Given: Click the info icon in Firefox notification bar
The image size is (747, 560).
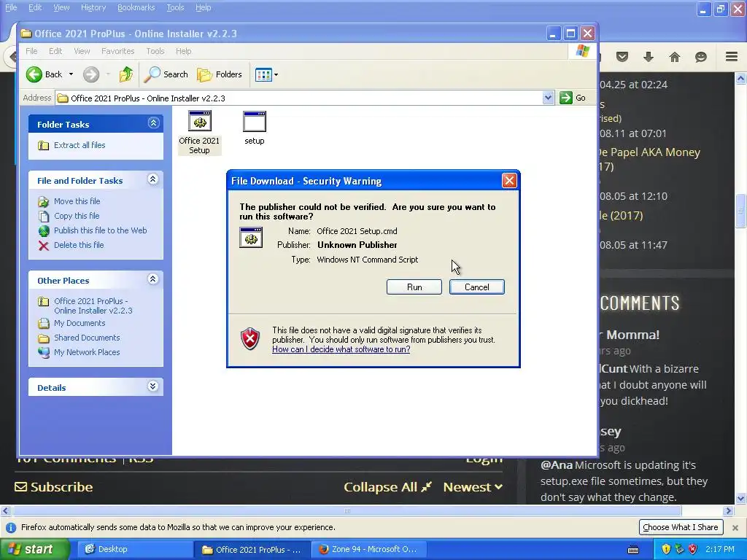Looking at the screenshot, I should [x=10, y=528].
